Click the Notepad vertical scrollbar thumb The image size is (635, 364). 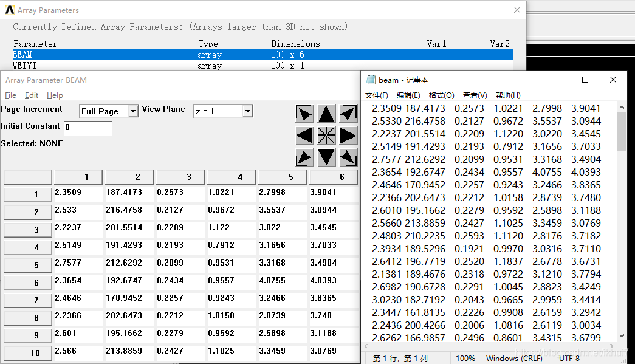pyautogui.click(x=622, y=132)
